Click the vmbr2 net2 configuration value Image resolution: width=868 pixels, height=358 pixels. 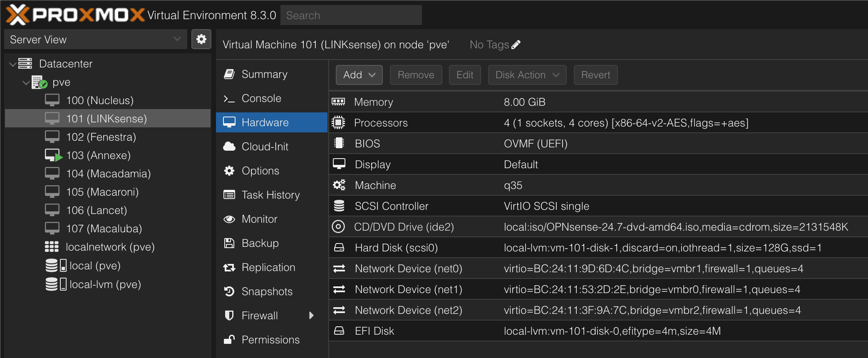[652, 310]
